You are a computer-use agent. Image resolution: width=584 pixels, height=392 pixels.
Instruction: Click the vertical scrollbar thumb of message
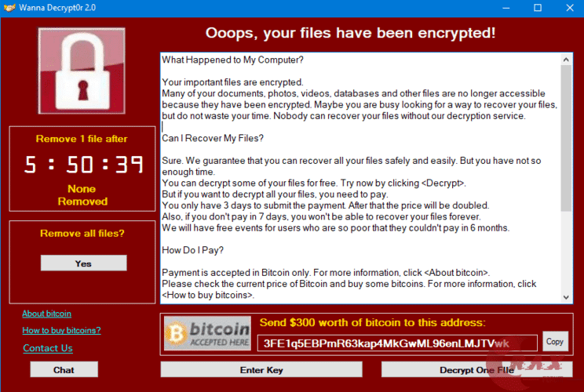tap(566, 139)
